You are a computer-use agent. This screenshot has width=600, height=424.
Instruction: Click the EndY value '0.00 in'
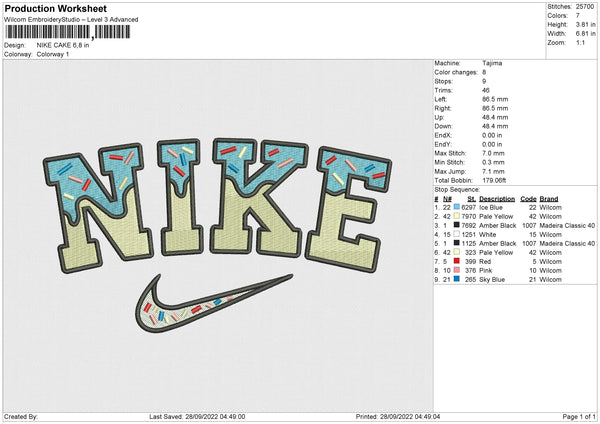[492, 144]
